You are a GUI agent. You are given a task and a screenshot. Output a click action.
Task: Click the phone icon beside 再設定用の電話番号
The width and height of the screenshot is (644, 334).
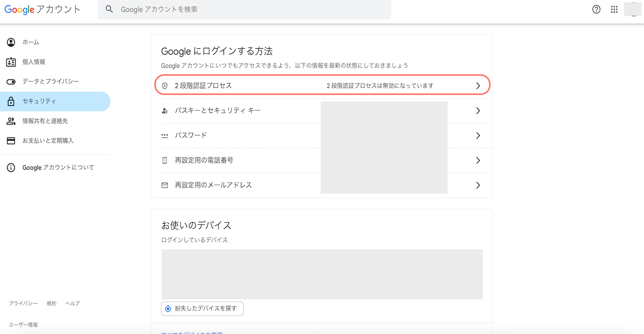tap(165, 160)
